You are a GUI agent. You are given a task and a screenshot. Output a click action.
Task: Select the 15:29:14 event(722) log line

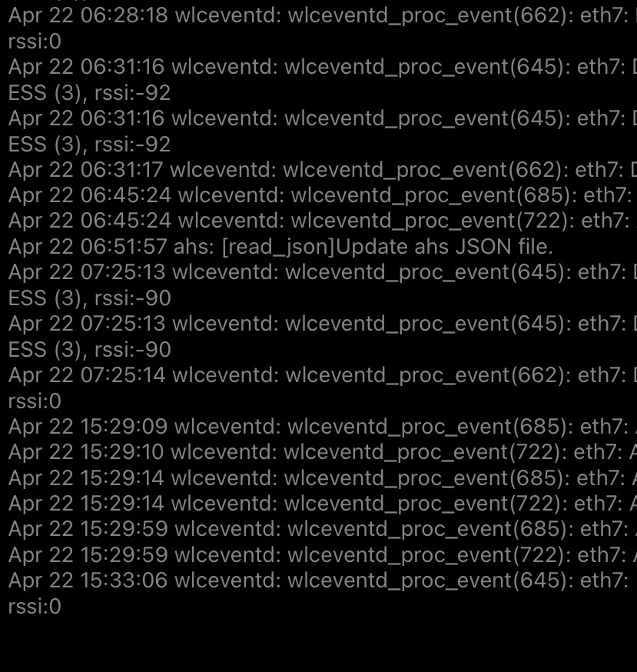[322, 504]
